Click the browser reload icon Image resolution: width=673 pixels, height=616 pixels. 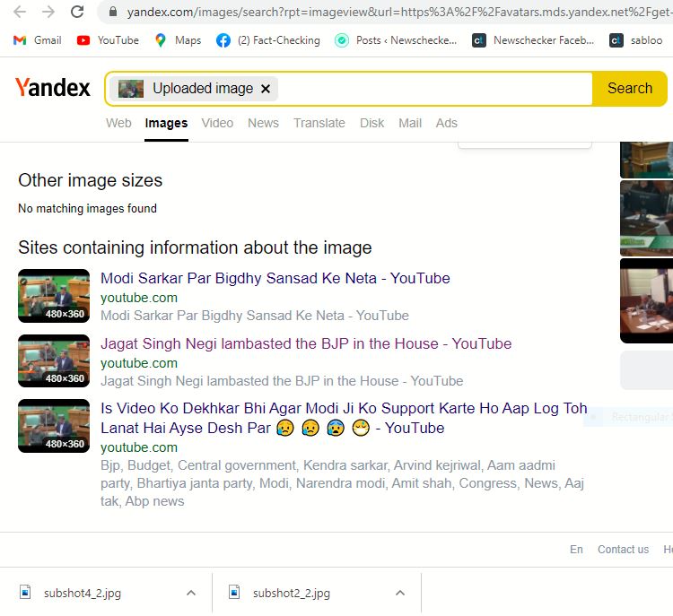[77, 13]
